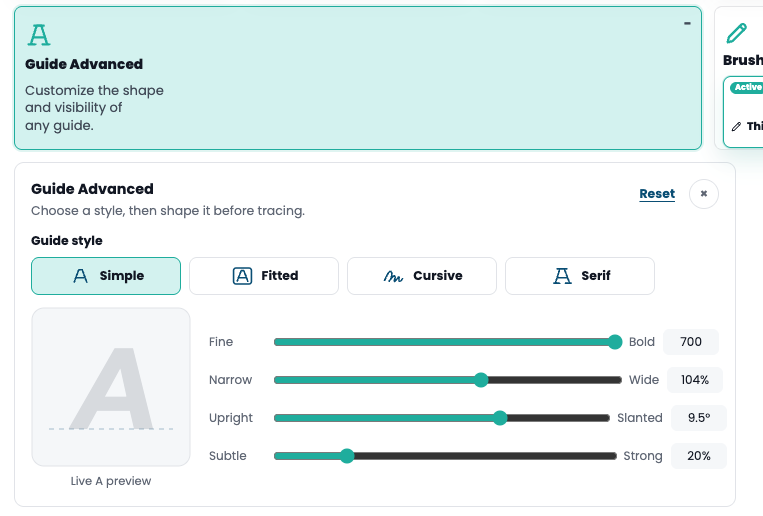
Task: Select the Serif guide style
Action: point(580,276)
